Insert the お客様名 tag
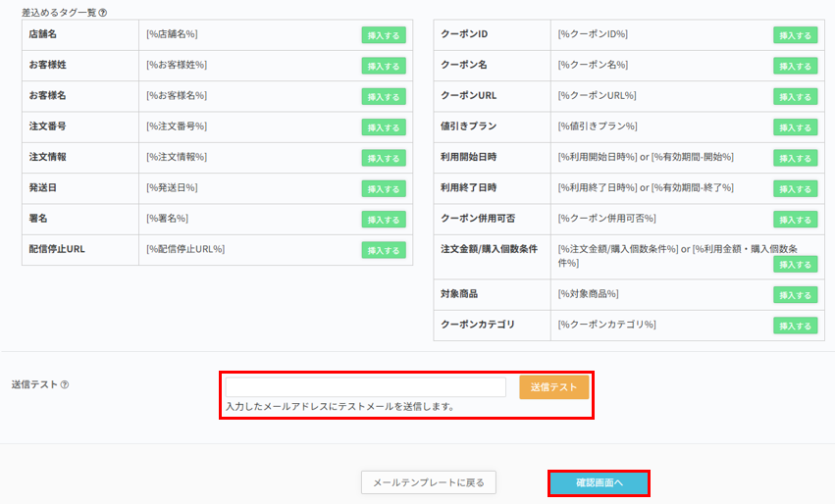The image size is (835, 504). pyautogui.click(x=383, y=96)
